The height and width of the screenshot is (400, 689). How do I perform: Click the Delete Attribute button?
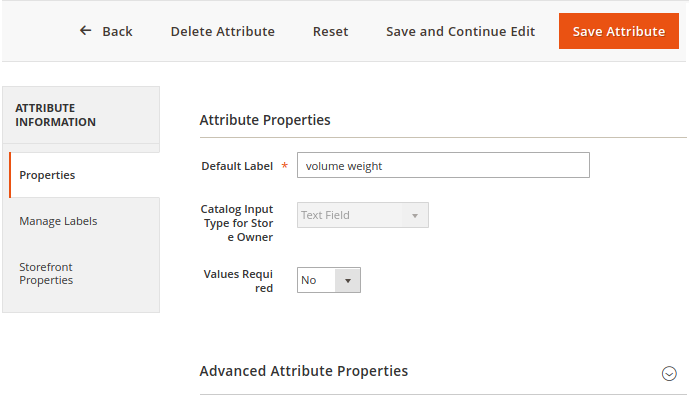click(x=222, y=31)
